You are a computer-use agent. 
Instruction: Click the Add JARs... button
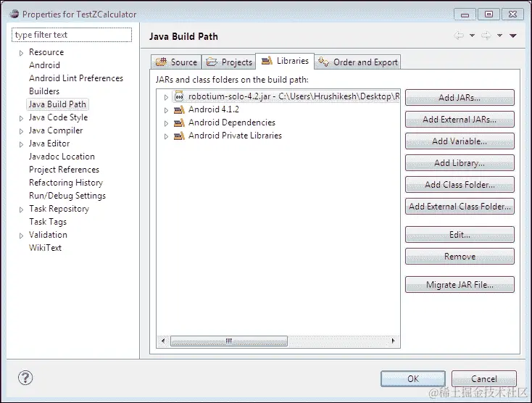pyautogui.click(x=460, y=98)
